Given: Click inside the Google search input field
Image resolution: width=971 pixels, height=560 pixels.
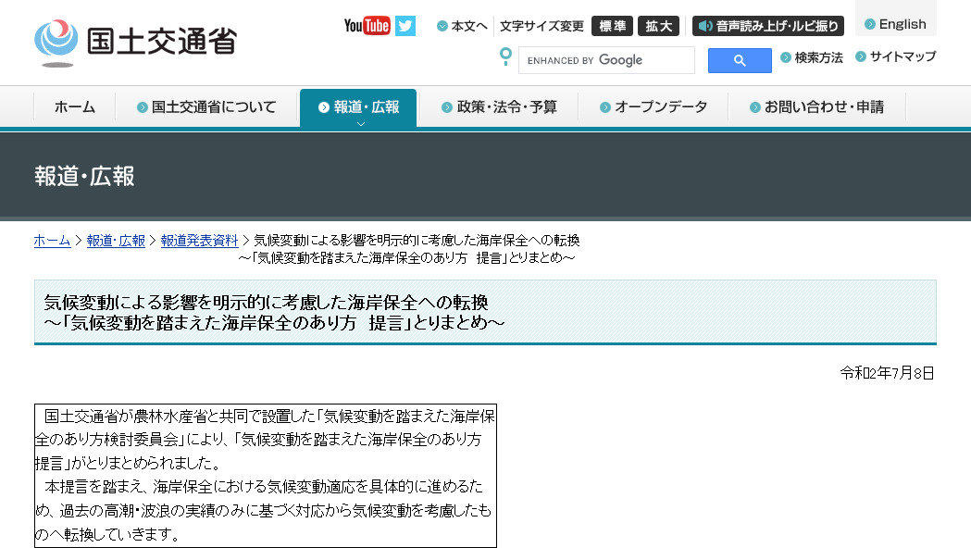Looking at the screenshot, I should click(x=606, y=59).
